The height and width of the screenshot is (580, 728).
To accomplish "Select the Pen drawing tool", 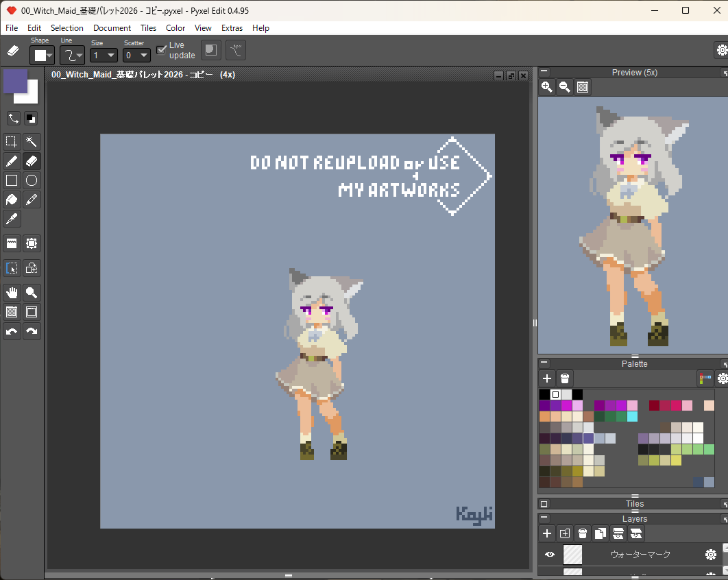I will click(12, 161).
